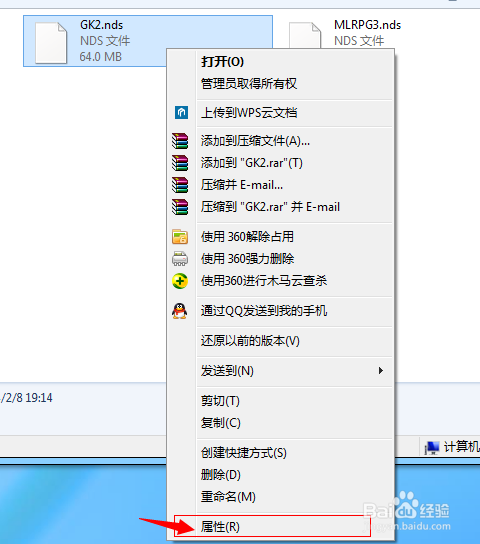The image size is (480, 544).
Task: Click the WPS cloud upload icon
Action: pyautogui.click(x=181, y=113)
